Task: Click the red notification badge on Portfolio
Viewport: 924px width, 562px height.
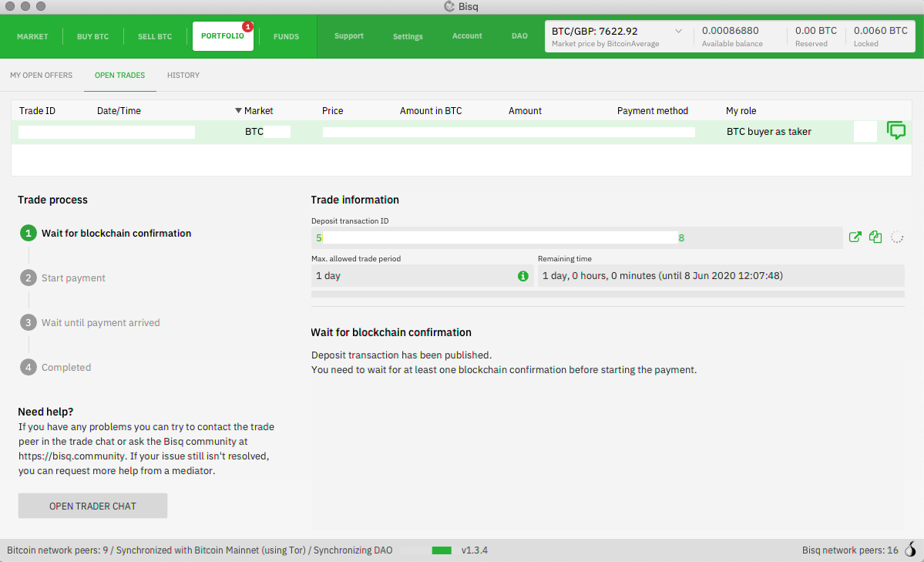Action: (x=248, y=26)
